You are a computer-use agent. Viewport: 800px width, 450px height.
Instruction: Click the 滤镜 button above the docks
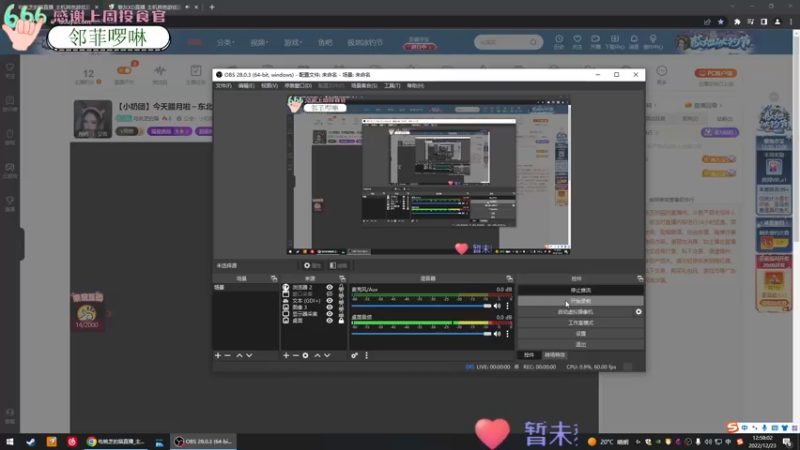pos(338,265)
